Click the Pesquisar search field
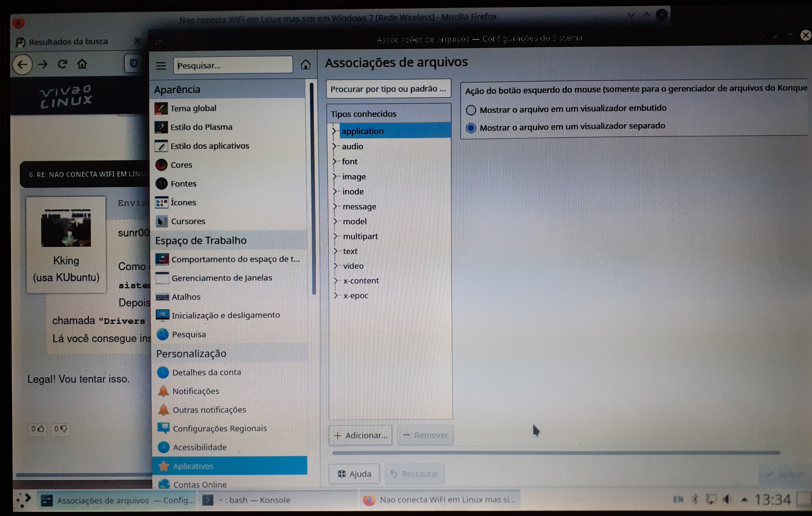Image resolution: width=812 pixels, height=516 pixels. pyautogui.click(x=233, y=65)
